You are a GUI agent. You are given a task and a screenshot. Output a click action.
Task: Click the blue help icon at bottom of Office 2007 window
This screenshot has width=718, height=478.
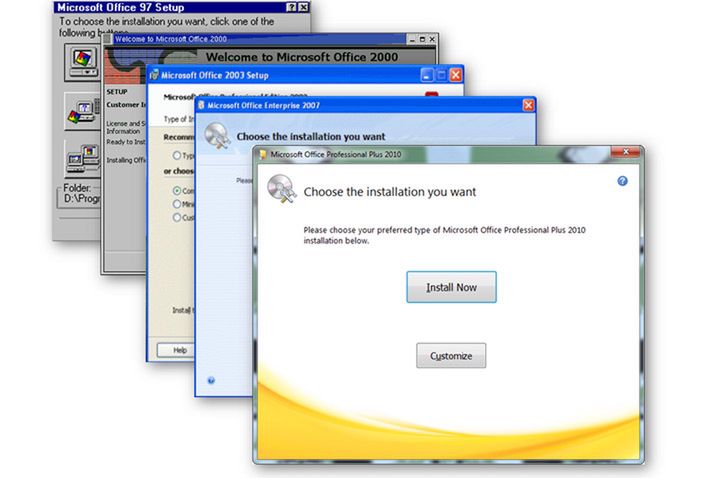[211, 380]
